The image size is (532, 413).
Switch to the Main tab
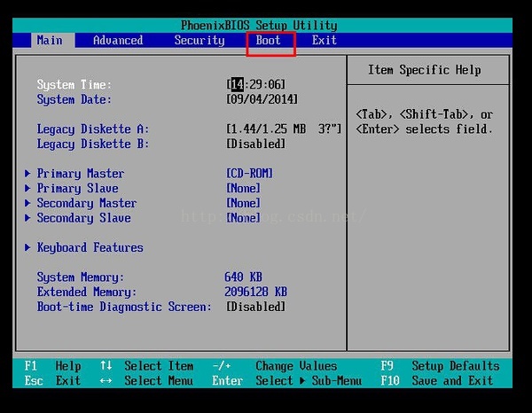(50, 40)
